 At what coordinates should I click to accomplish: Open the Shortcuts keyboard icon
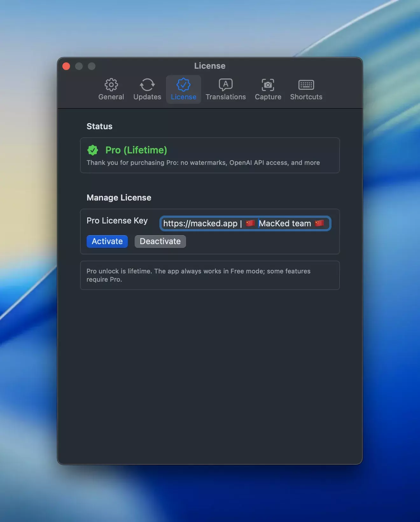pyautogui.click(x=306, y=85)
